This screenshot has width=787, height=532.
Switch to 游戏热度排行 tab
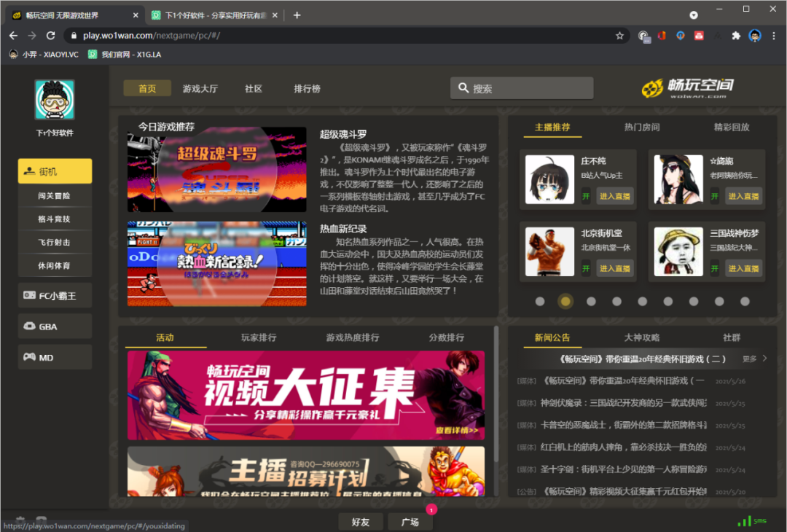[353, 337]
